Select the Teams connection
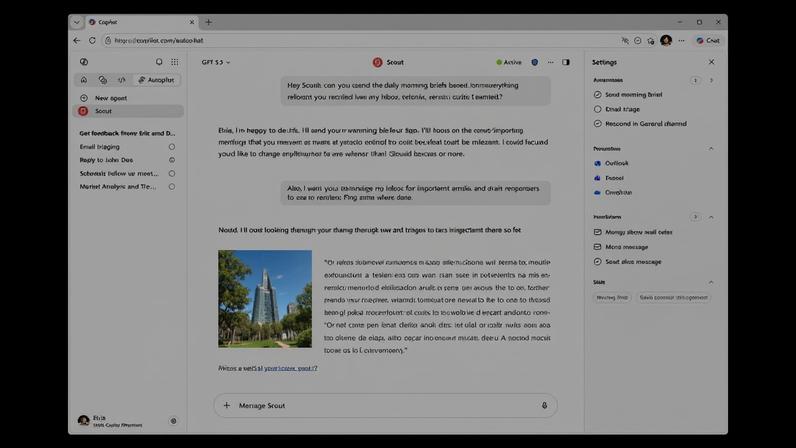The width and height of the screenshot is (796, 448). pyautogui.click(x=609, y=178)
